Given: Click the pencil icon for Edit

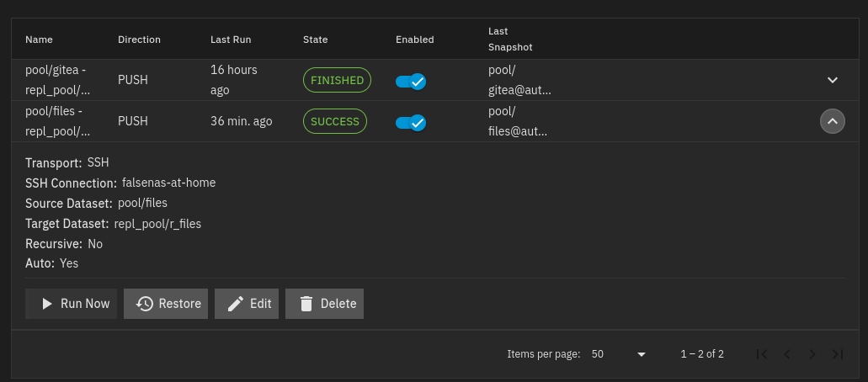Looking at the screenshot, I should tap(236, 304).
